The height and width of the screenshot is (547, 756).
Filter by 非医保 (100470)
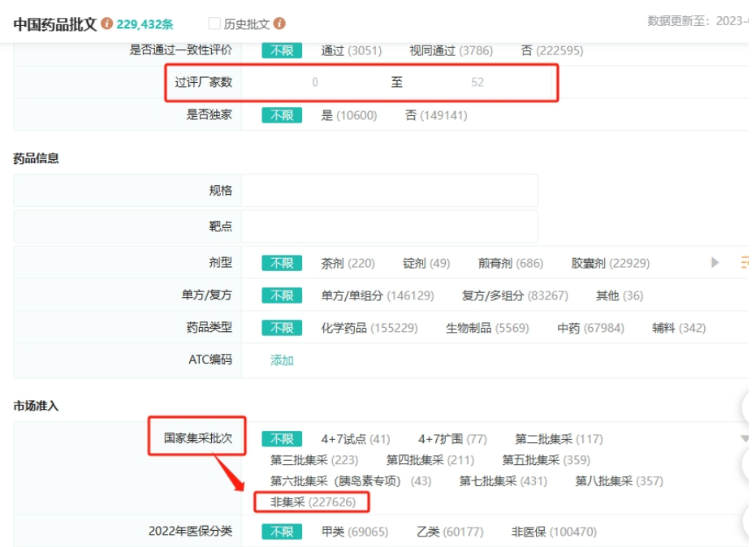pos(554,532)
